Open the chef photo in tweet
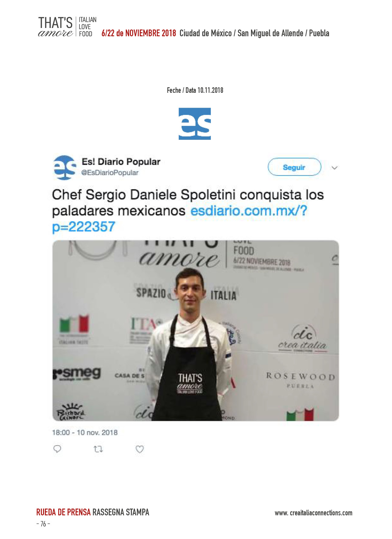392x539 pixels. click(x=196, y=331)
